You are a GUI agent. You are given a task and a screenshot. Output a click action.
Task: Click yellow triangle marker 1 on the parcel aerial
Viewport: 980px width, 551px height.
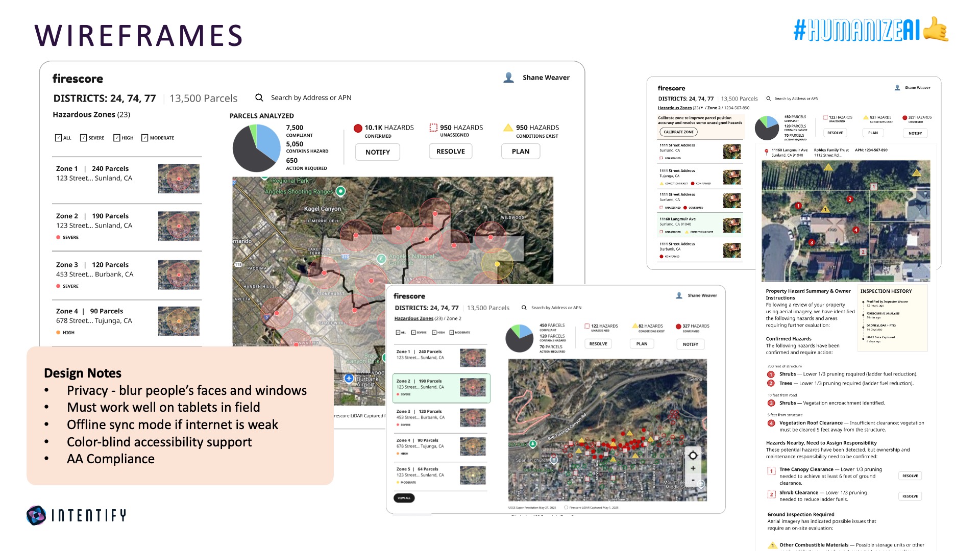click(x=825, y=209)
